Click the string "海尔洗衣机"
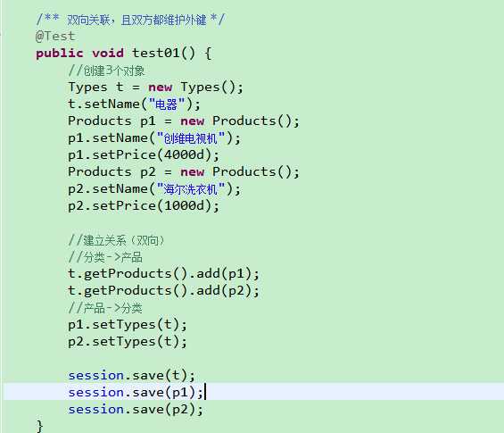This screenshot has height=433, width=504. pos(191,189)
